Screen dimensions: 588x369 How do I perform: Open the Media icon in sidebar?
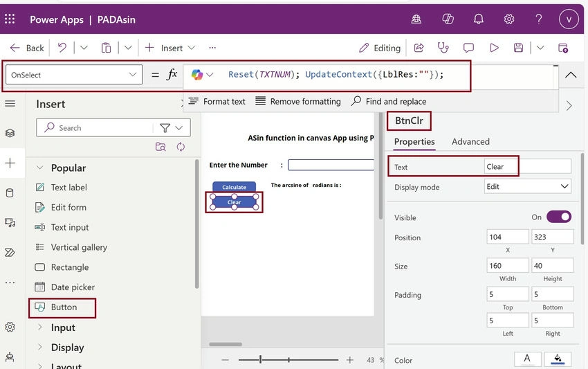[10, 223]
